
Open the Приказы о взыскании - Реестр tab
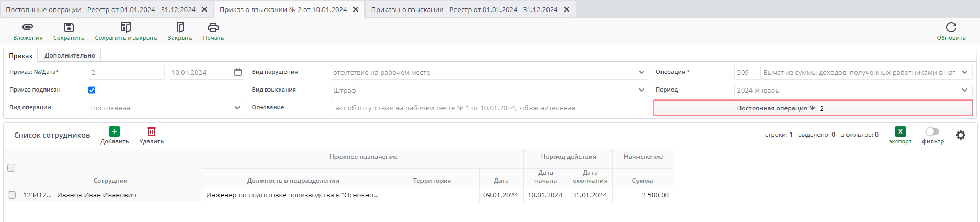coord(464,9)
